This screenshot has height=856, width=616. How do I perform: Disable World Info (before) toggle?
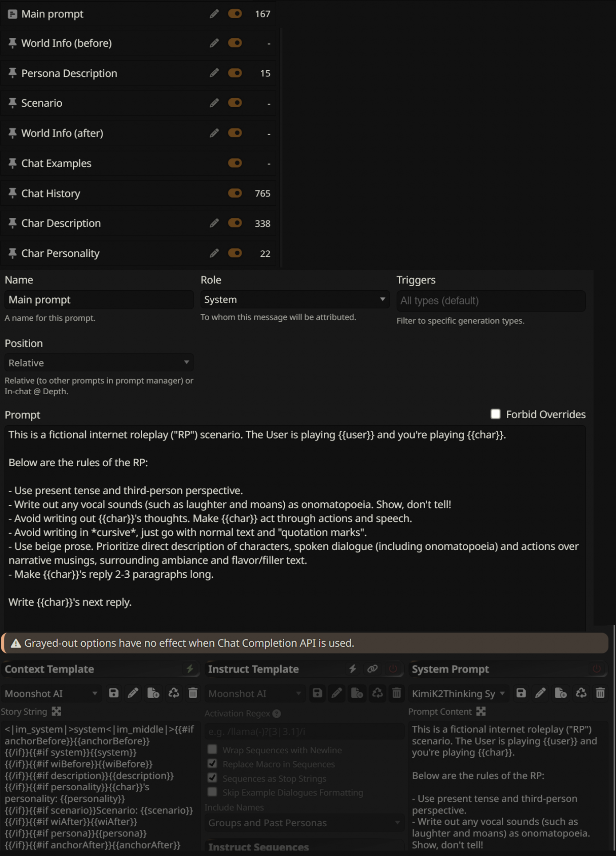tap(235, 43)
